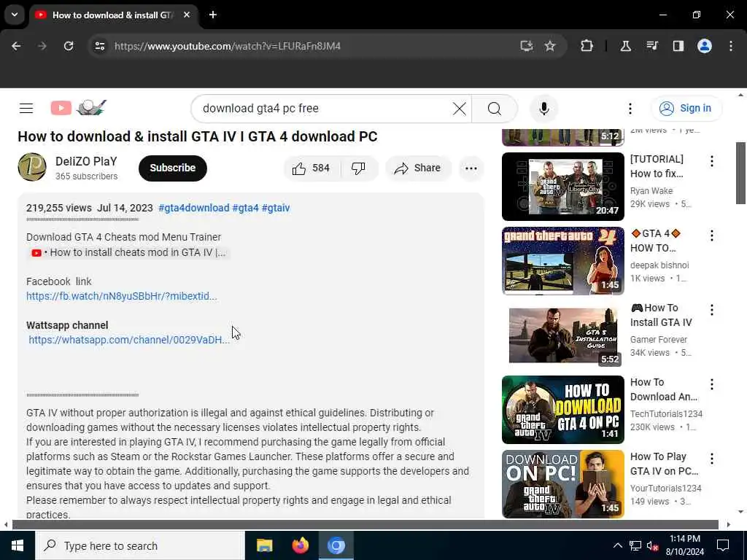Viewport: 747px width, 560px height.
Task: Open File Explorer from the taskbar
Action: (264, 545)
